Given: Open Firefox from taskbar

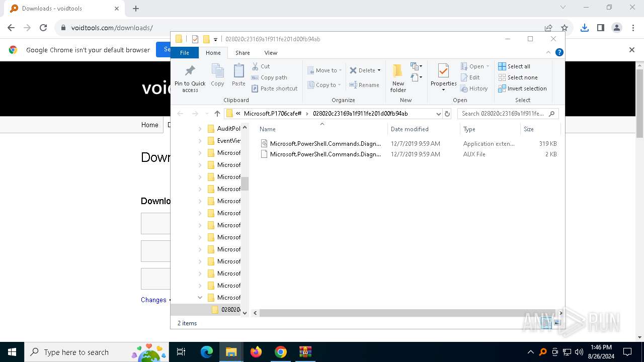Looking at the screenshot, I should click(256, 352).
